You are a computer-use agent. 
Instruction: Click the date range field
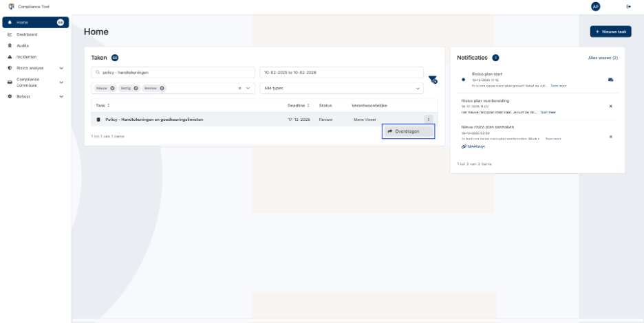coord(341,72)
